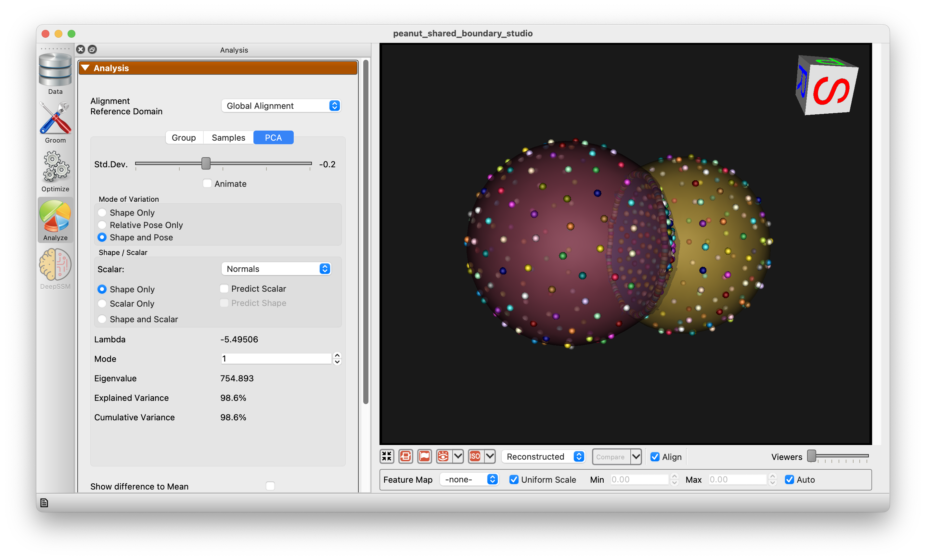
Task: Select the Analyze module icon
Action: (55, 220)
